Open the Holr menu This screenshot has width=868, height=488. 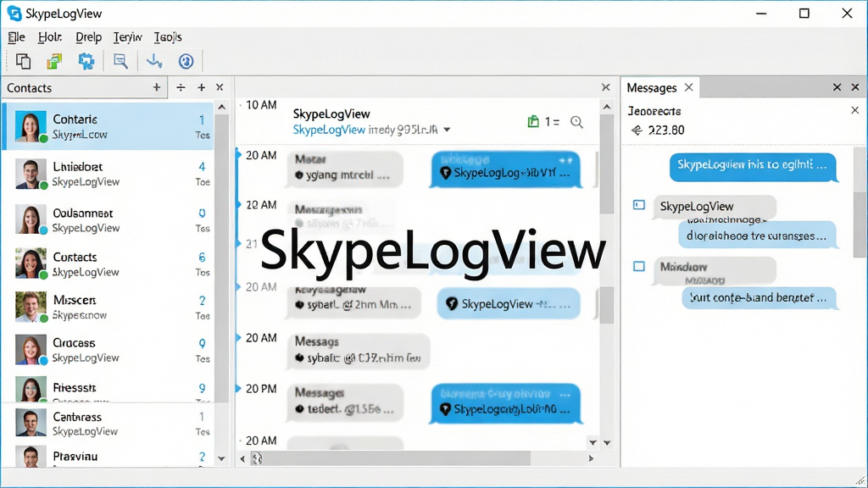(x=49, y=37)
